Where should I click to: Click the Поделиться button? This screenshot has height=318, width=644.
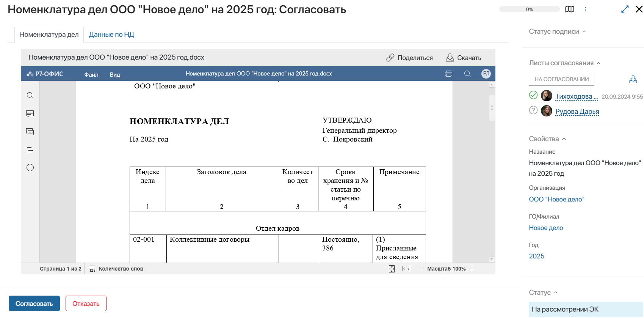[409, 58]
